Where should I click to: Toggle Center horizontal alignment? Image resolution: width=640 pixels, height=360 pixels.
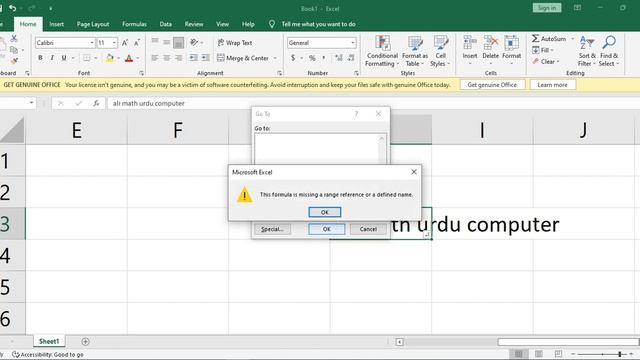(167, 58)
